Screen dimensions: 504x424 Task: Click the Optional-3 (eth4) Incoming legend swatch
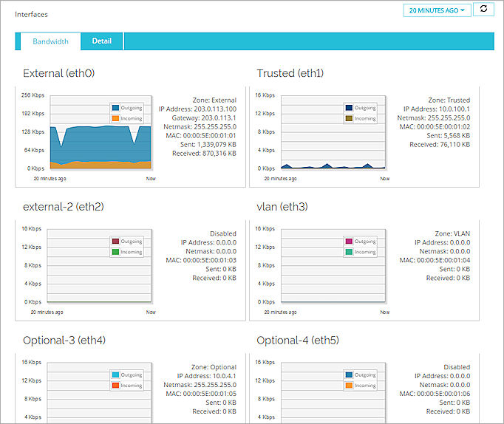(x=116, y=386)
